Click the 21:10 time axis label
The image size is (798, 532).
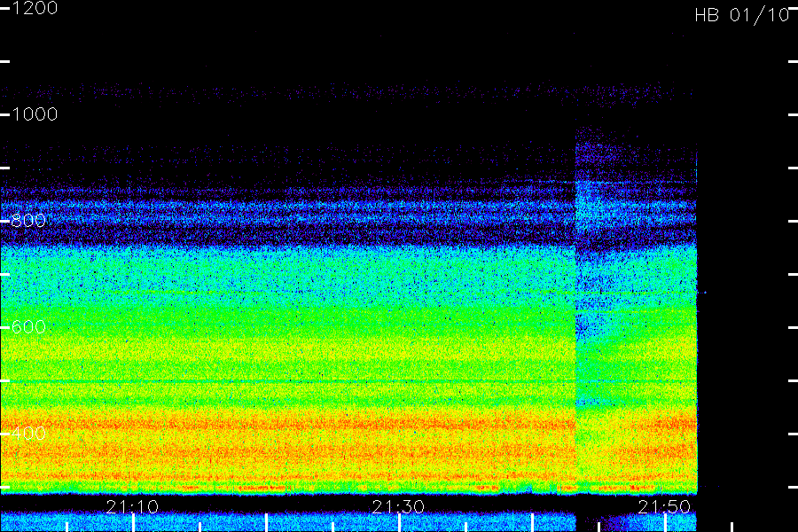pyautogui.click(x=132, y=506)
